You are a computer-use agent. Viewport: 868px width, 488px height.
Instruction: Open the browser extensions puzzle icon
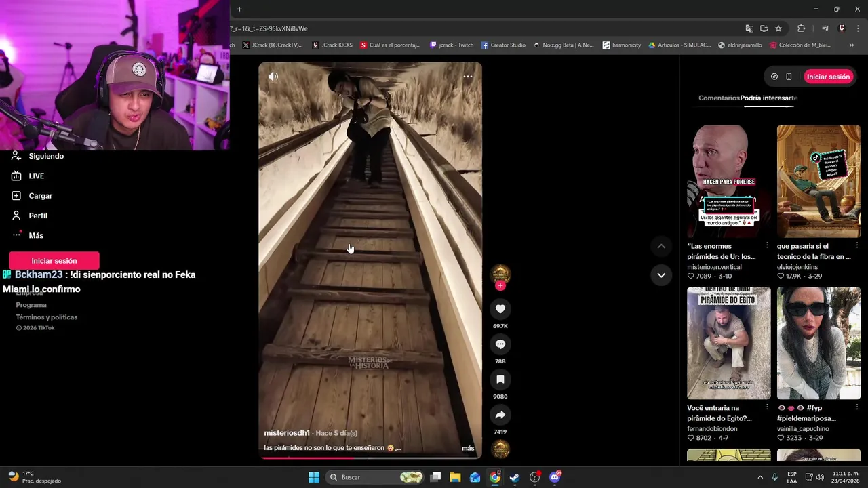(x=802, y=28)
